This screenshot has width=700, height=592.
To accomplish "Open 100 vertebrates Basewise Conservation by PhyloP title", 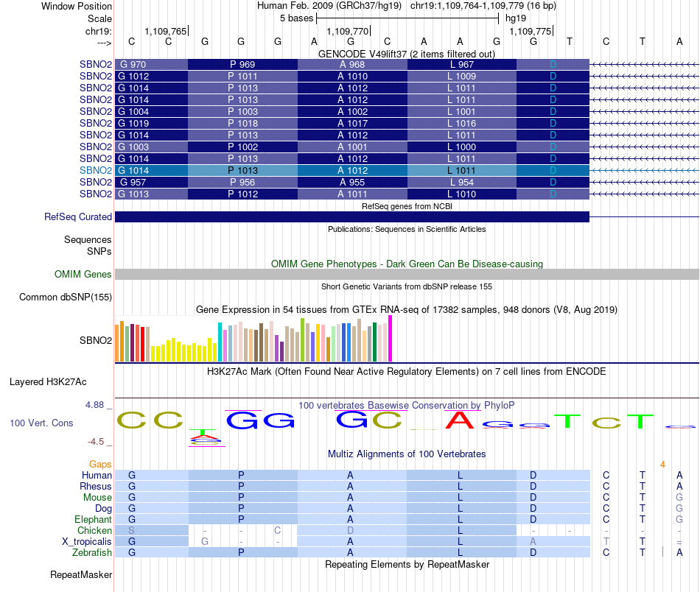I will coord(407,405).
